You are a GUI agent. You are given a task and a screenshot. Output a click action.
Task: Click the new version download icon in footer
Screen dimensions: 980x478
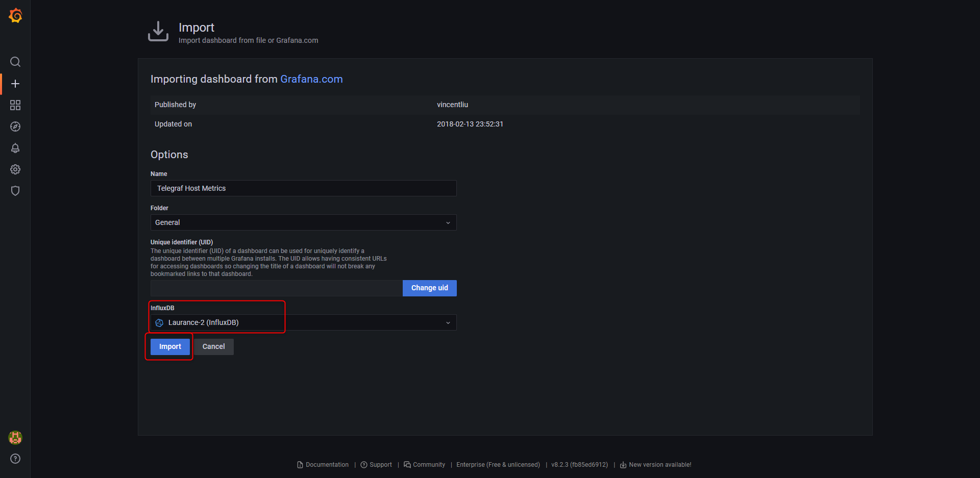(x=623, y=465)
